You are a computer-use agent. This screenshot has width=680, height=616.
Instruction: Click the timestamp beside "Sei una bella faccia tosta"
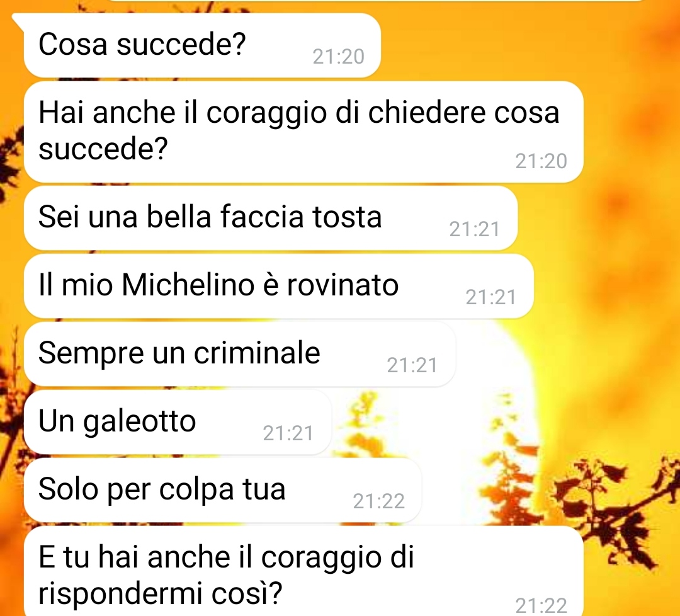coord(475,229)
